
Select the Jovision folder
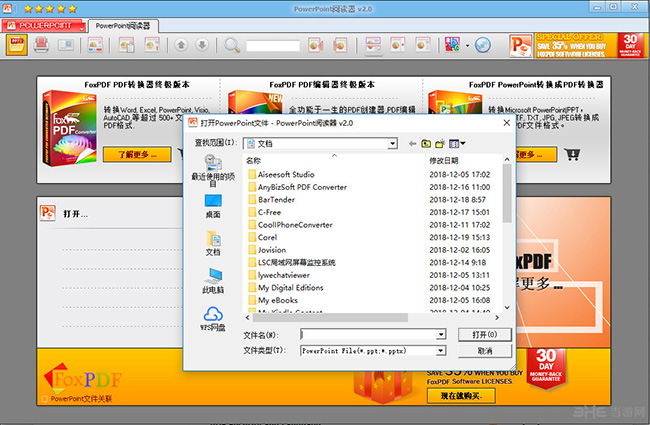[x=267, y=250]
